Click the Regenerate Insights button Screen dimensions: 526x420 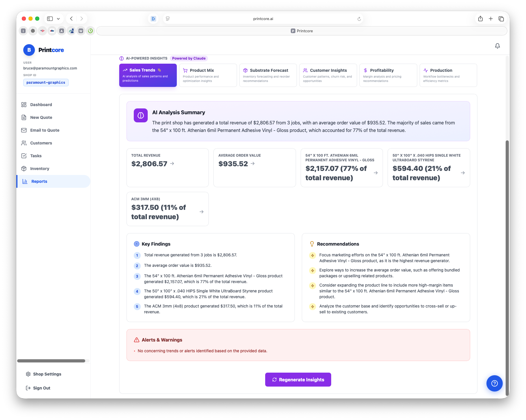click(298, 379)
